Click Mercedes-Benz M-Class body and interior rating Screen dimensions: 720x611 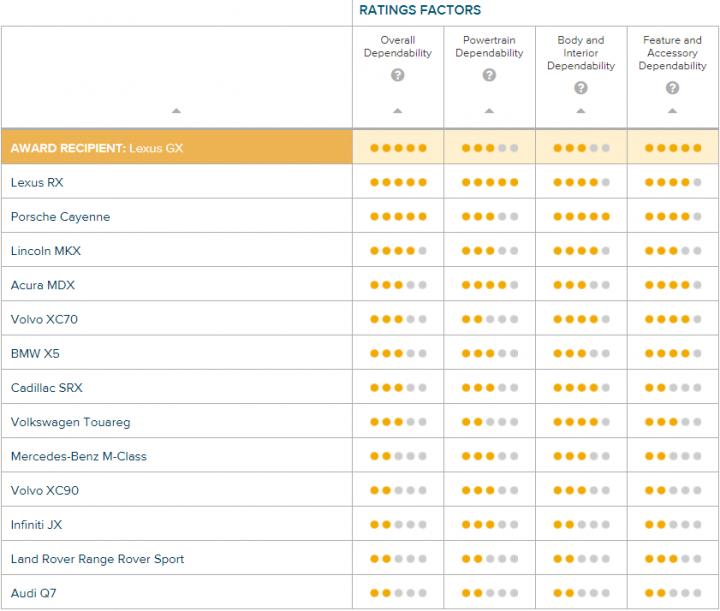pos(581,456)
